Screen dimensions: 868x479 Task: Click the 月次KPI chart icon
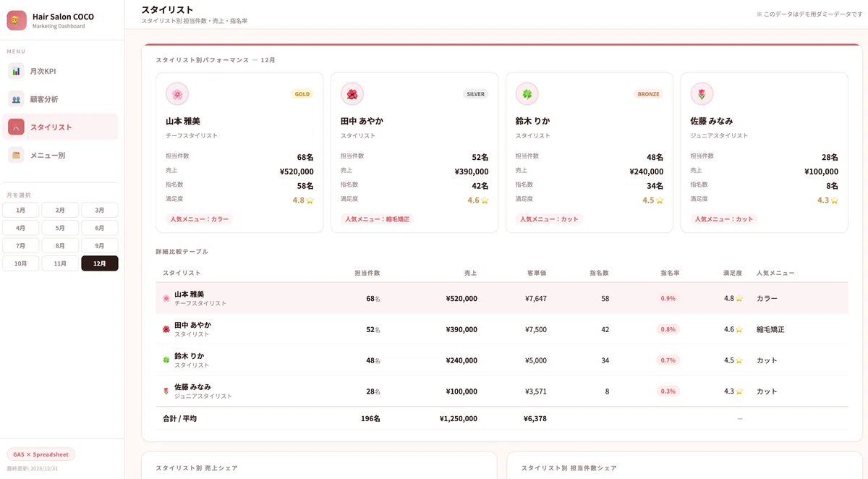[x=16, y=71]
